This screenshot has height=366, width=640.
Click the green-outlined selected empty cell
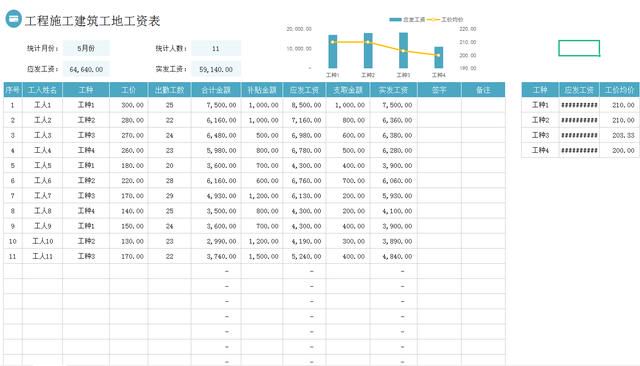pos(579,48)
